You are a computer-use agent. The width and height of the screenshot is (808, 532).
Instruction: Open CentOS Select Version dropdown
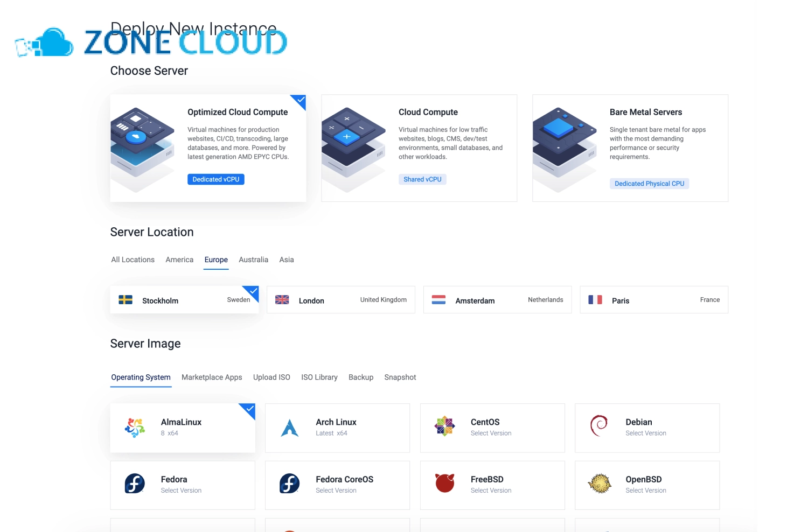tap(491, 433)
